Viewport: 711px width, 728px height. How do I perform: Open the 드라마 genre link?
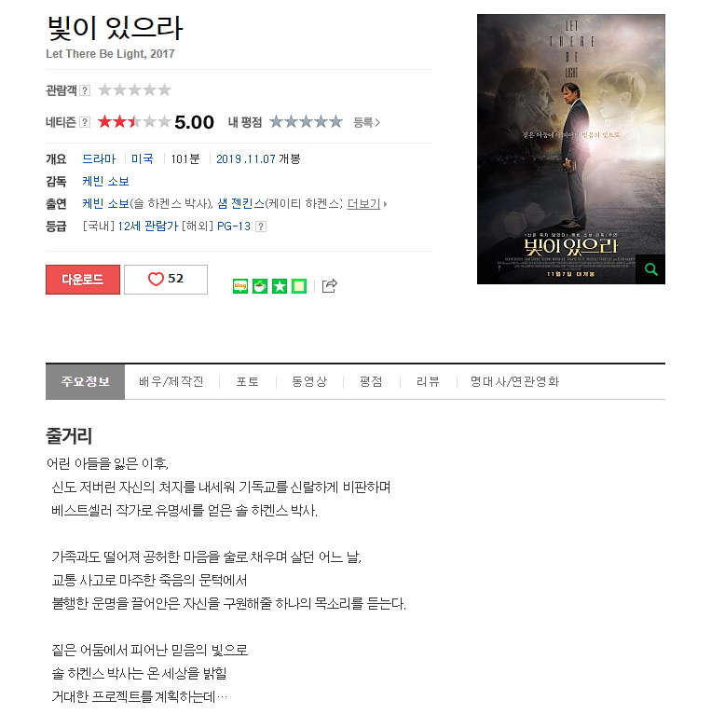[99, 158]
